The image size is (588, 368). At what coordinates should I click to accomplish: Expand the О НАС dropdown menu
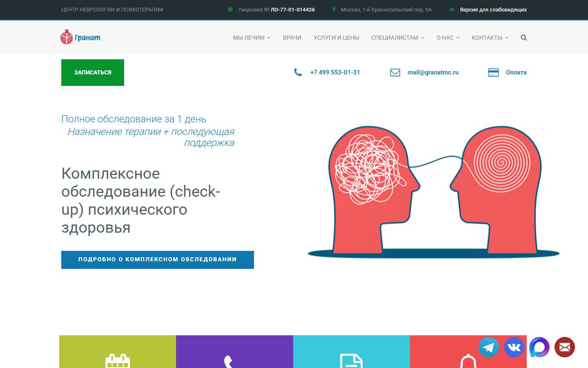click(x=448, y=38)
